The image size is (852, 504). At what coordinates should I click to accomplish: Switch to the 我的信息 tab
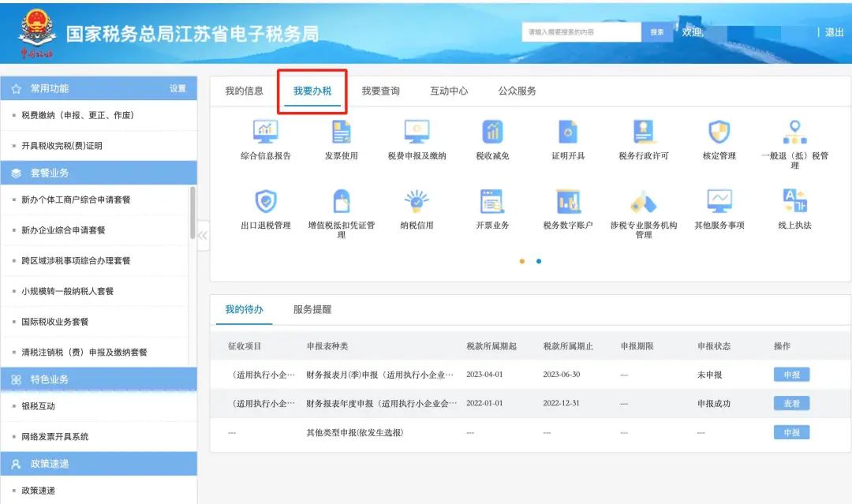tap(244, 91)
